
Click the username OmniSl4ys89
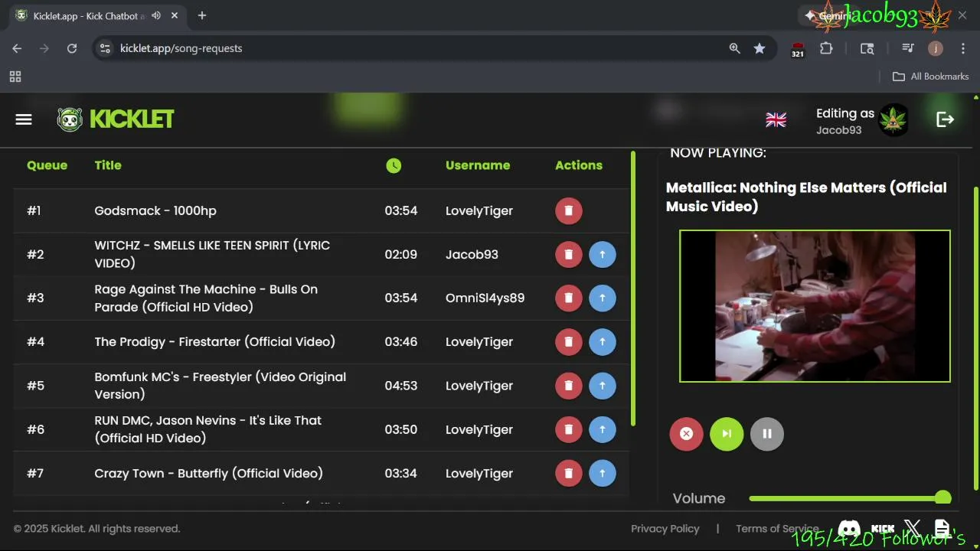pos(485,298)
